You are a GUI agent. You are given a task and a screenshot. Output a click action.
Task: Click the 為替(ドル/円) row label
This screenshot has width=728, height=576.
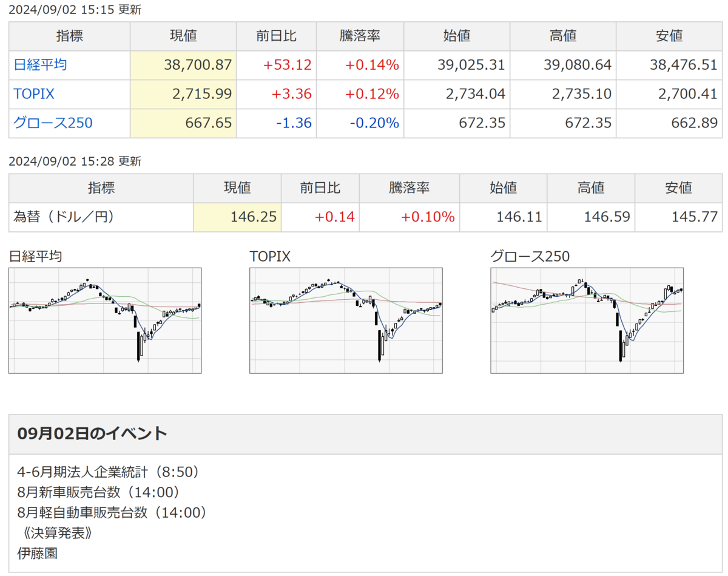tap(64, 217)
